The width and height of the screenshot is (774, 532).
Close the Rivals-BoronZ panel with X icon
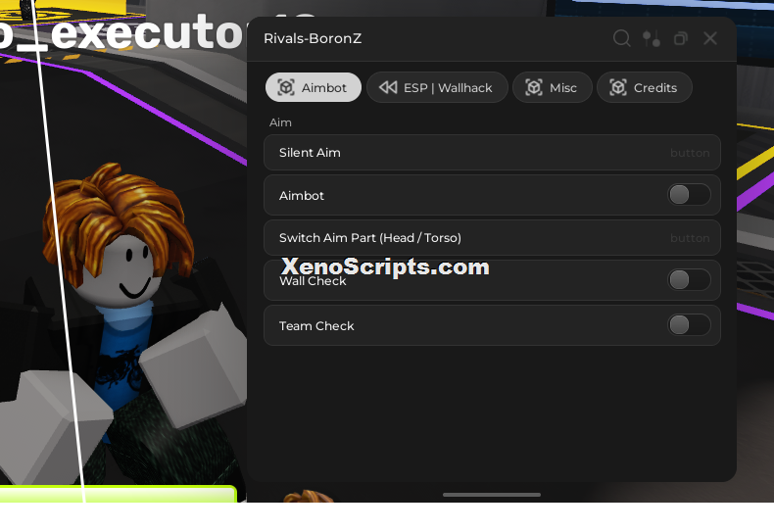tap(710, 38)
